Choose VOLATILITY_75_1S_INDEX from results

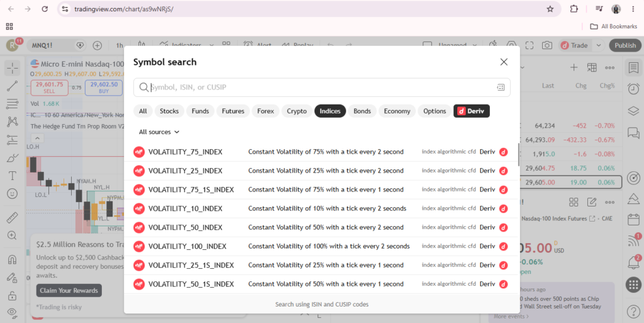[321, 190]
